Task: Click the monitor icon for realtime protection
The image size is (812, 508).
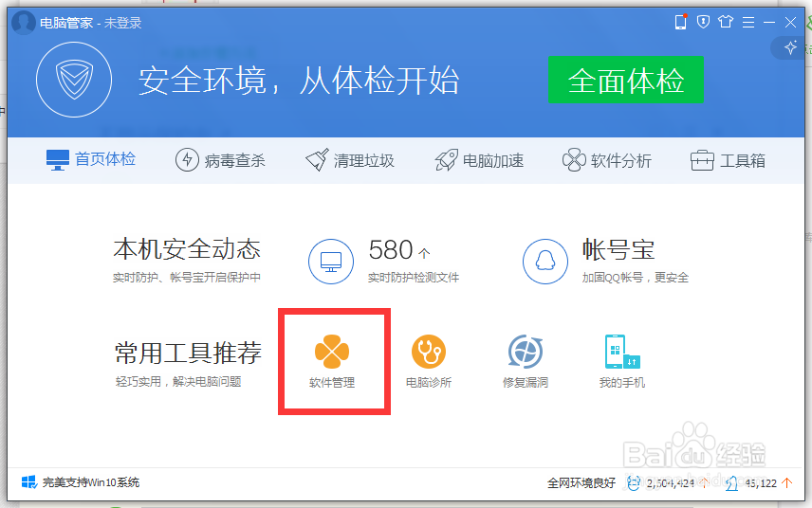Action: [x=331, y=262]
